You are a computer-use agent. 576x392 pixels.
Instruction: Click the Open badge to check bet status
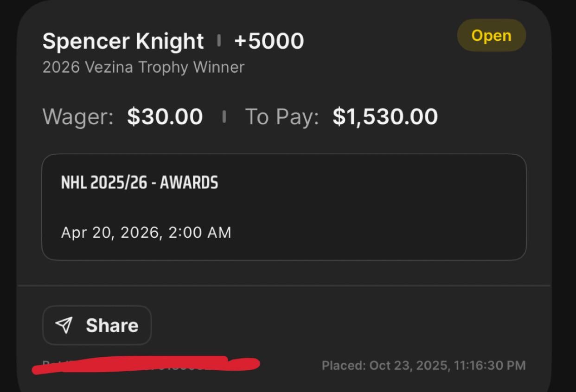click(x=491, y=35)
